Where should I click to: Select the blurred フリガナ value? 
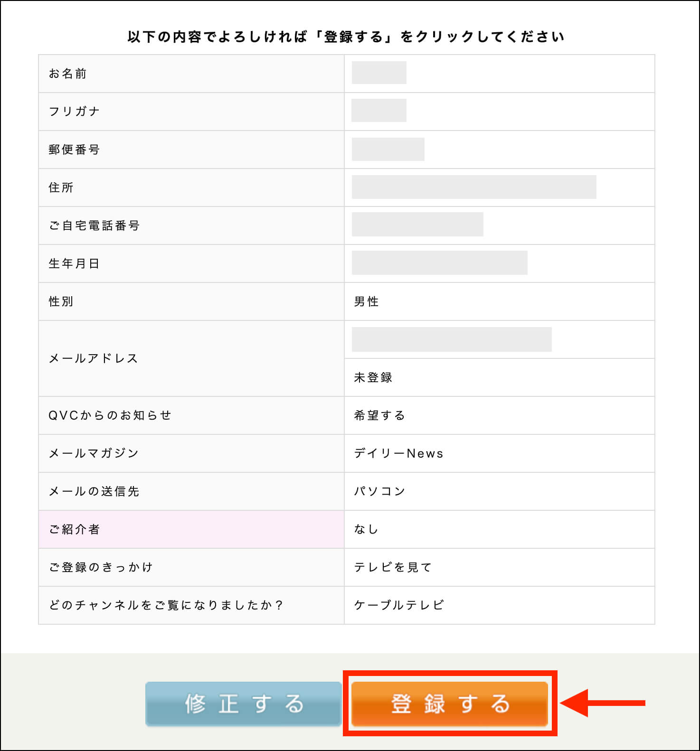click(x=378, y=111)
